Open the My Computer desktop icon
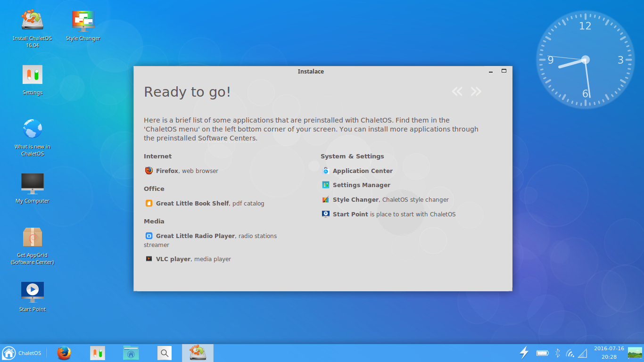 pyautogui.click(x=33, y=188)
